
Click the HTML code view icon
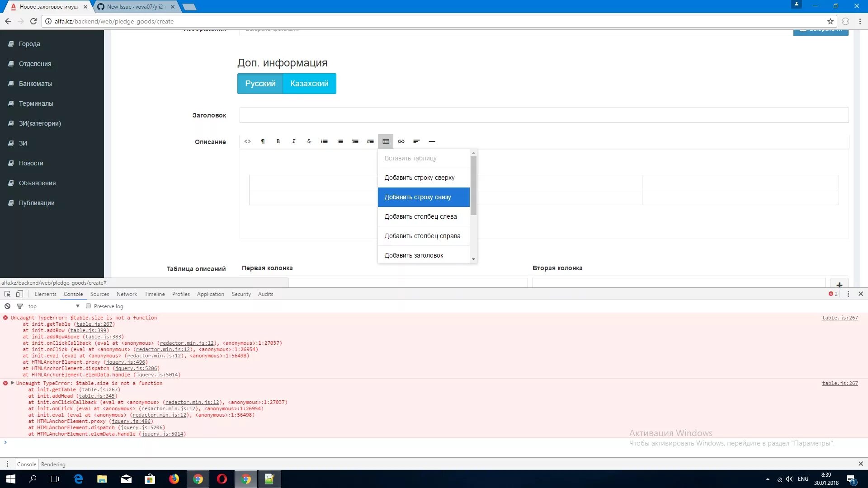pyautogui.click(x=247, y=141)
